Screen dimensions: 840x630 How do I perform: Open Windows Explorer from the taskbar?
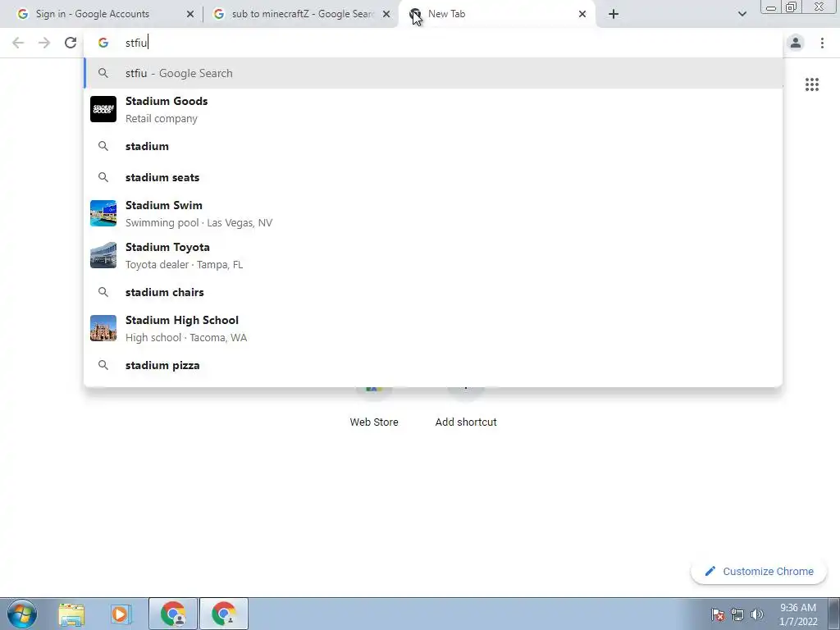coord(71,614)
